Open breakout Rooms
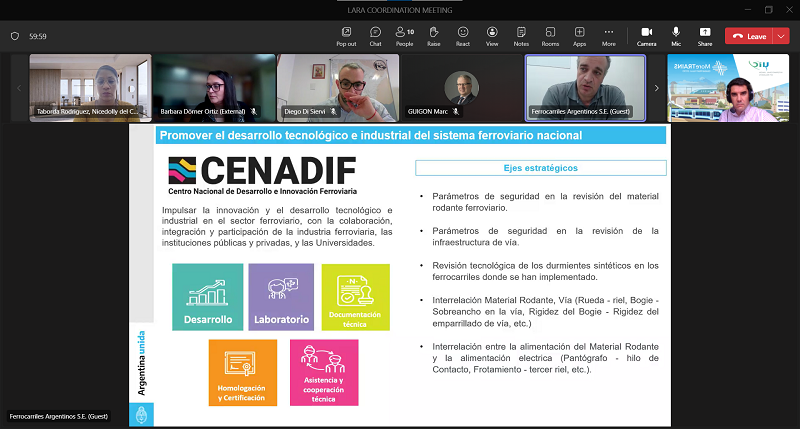This screenshot has height=429, width=800. click(x=550, y=36)
